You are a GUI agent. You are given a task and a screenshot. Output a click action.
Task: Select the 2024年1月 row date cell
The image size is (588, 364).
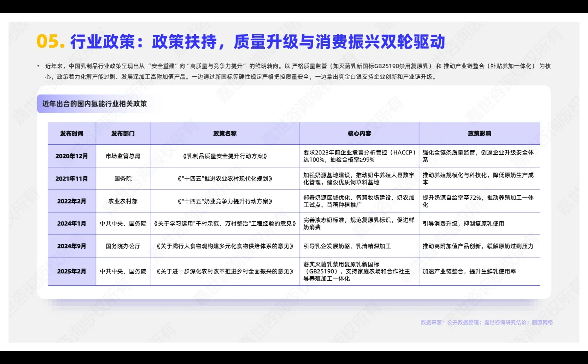[x=71, y=224]
